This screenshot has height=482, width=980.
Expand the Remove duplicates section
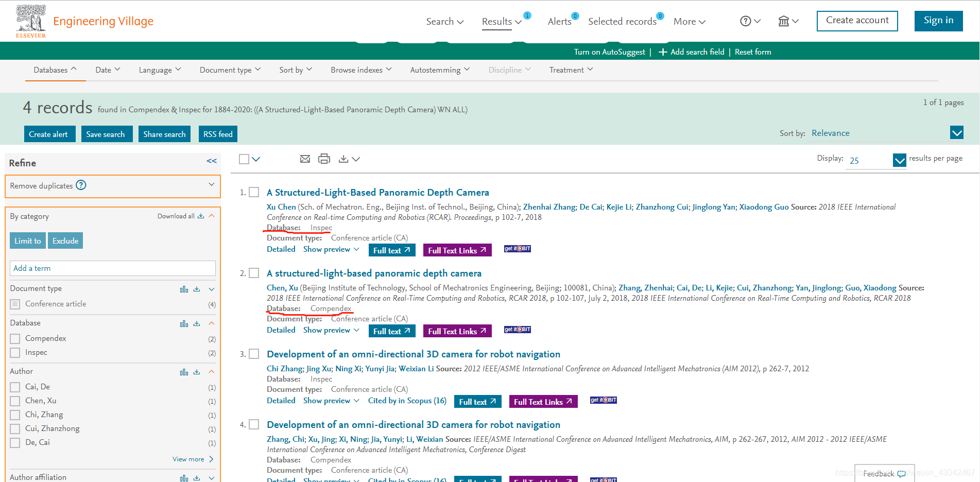coord(212,184)
